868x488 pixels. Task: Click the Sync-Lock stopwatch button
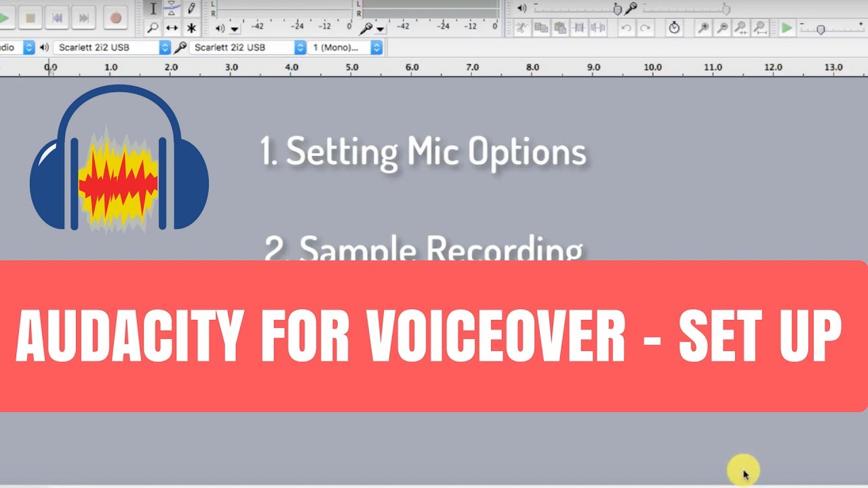click(x=674, y=28)
